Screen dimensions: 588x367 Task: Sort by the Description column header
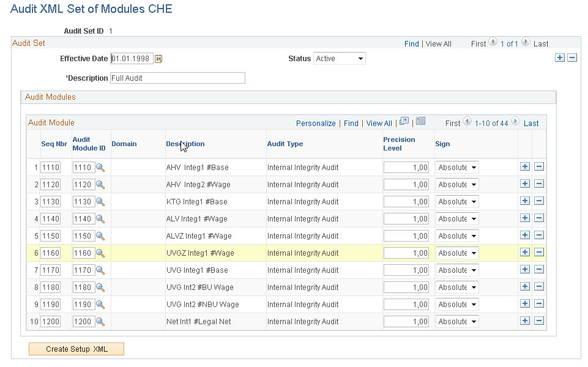coord(185,144)
